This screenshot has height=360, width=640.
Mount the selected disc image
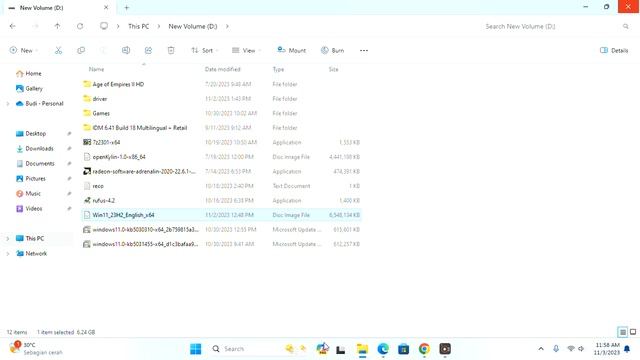tap(291, 50)
